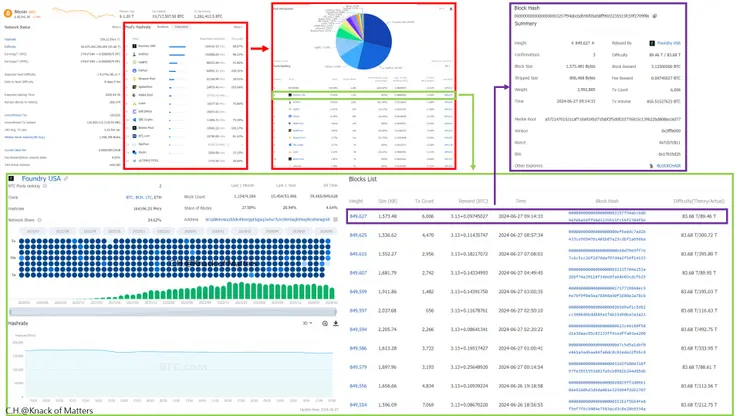
Task: Click Foundry USA logo beside Relayed By
Action: pyautogui.click(x=652, y=43)
